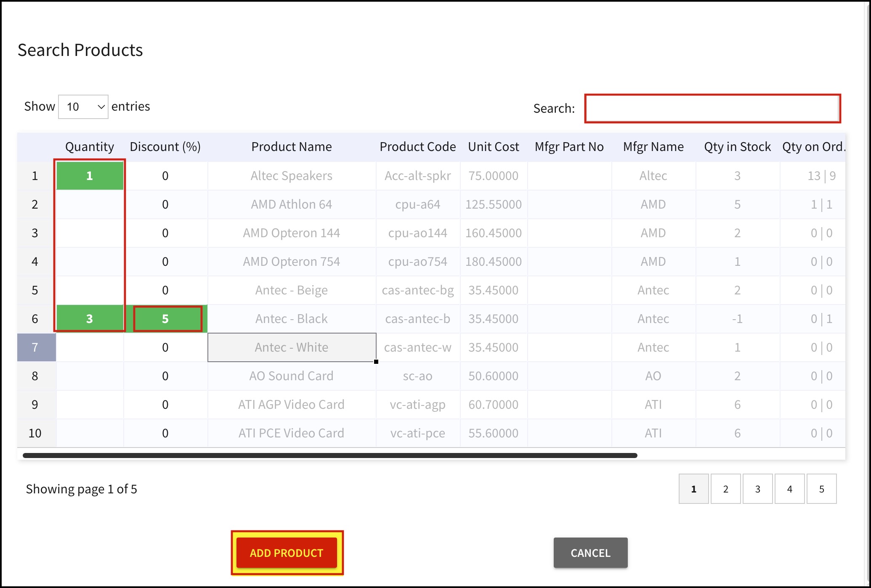The width and height of the screenshot is (871, 588).
Task: Click the Antec - White product cell
Action: (x=292, y=347)
